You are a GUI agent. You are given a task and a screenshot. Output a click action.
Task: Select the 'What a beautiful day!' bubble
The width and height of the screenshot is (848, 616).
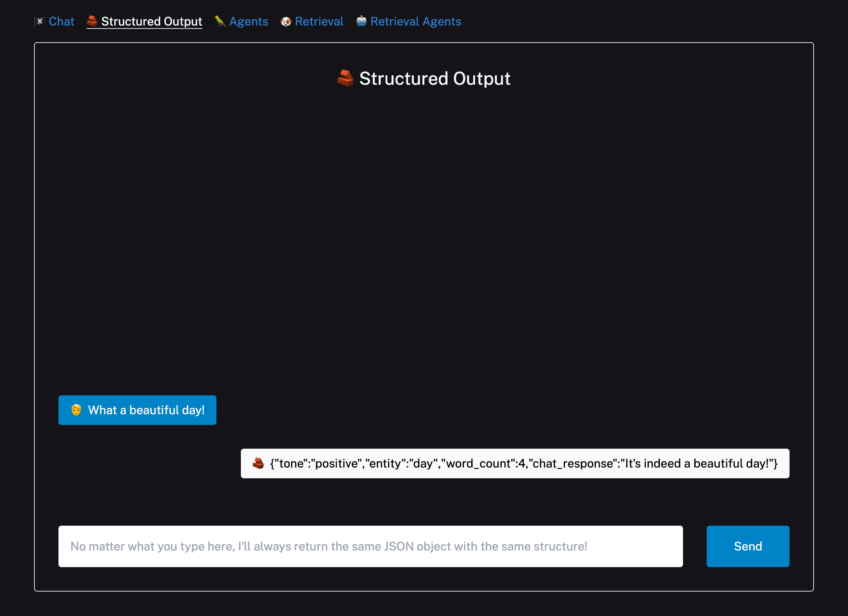tap(137, 410)
